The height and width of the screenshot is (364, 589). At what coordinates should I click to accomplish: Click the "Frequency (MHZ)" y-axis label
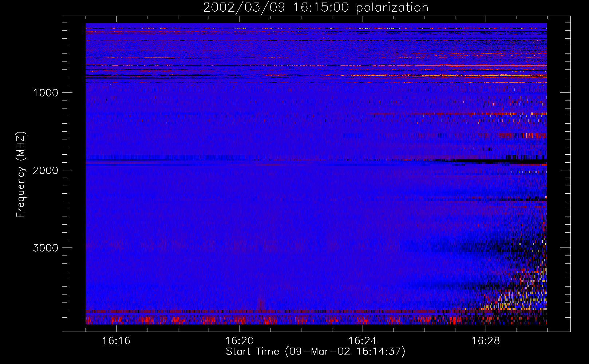[x=21, y=175]
